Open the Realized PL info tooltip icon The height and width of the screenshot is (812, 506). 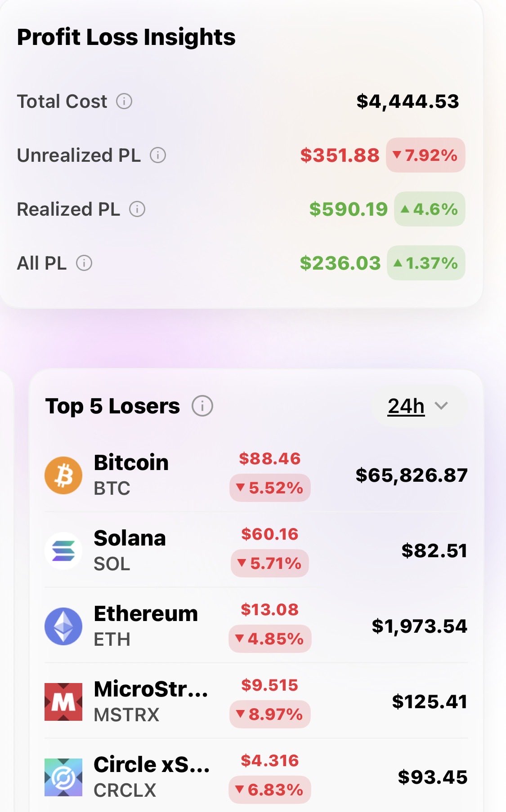click(137, 209)
